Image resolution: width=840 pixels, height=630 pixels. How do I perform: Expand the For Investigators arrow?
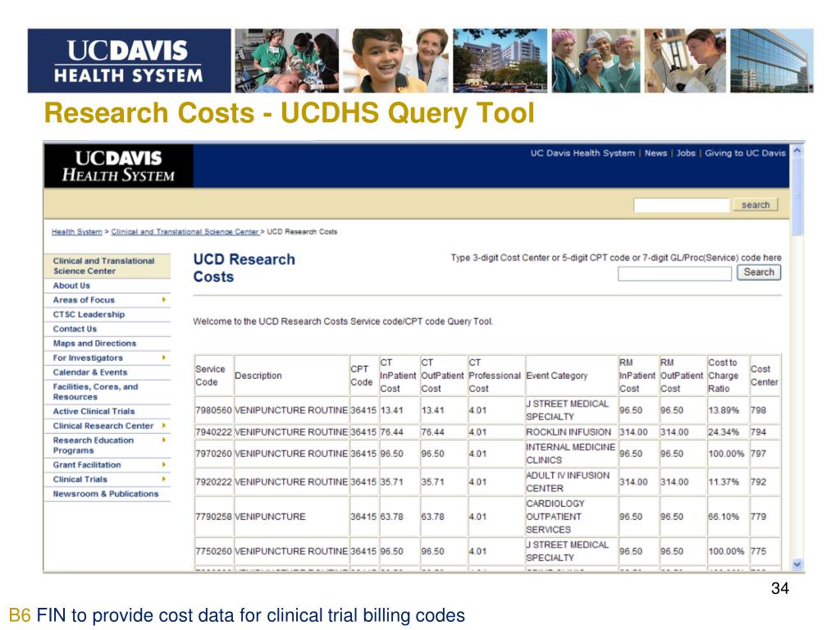click(x=164, y=358)
